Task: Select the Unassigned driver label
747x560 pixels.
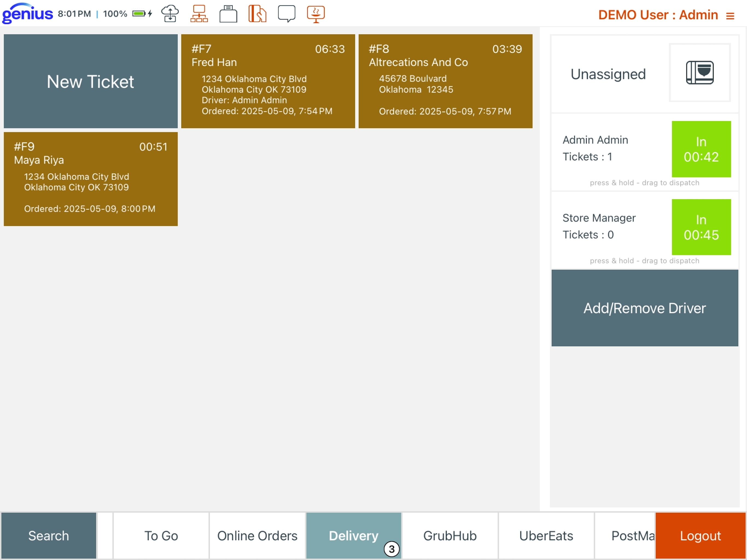Action: click(x=608, y=74)
